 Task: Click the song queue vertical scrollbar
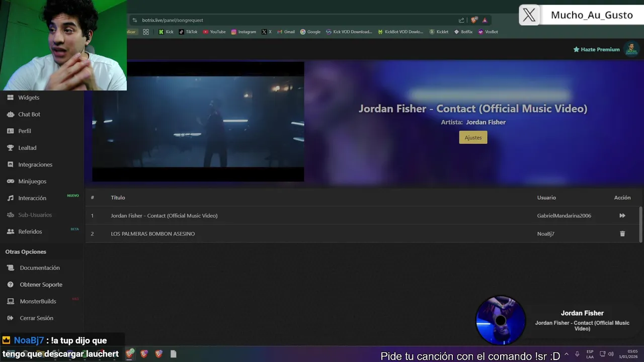click(x=640, y=224)
